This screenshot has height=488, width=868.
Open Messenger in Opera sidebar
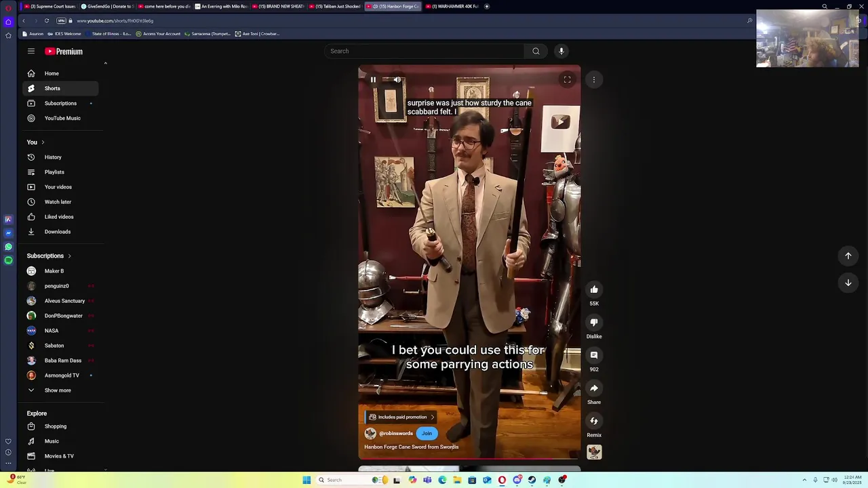pyautogui.click(x=8, y=233)
